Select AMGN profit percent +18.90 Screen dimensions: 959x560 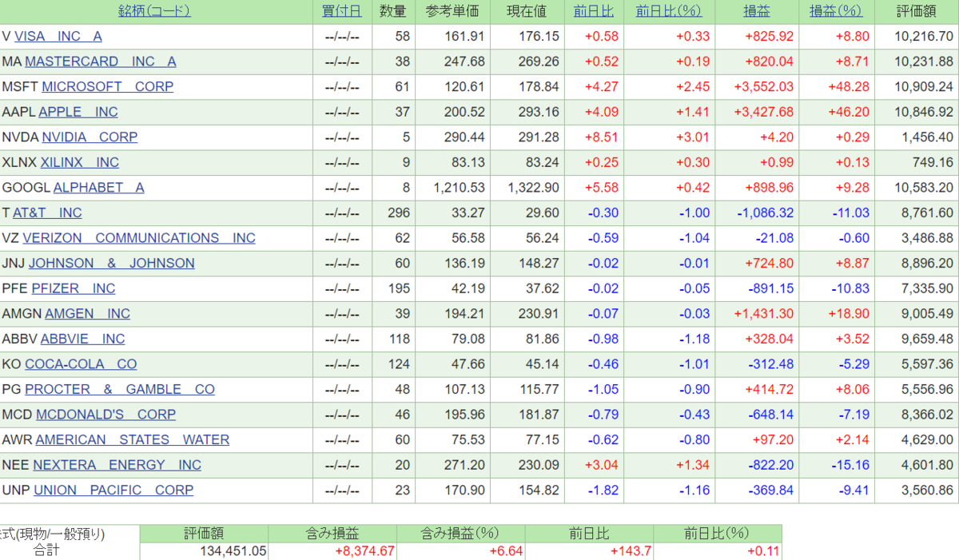848,314
